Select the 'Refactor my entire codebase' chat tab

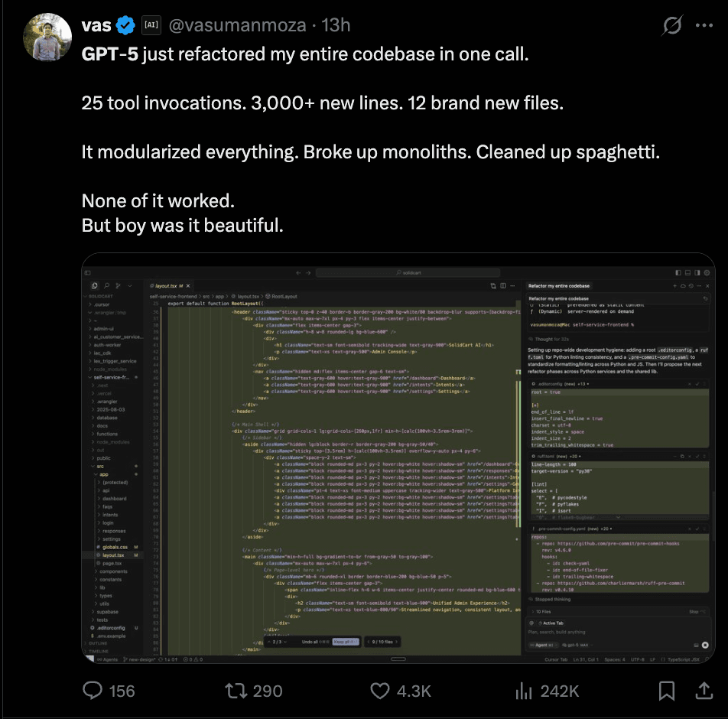pyautogui.click(x=559, y=285)
